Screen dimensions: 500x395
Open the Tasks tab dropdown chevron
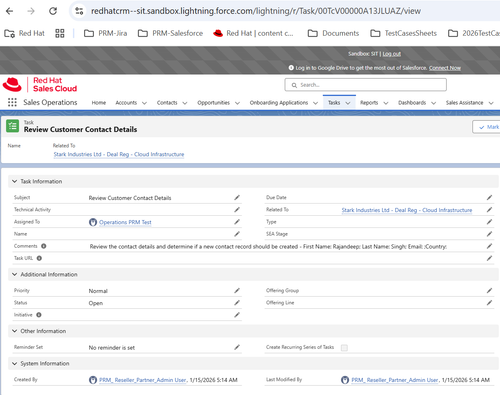(348, 103)
